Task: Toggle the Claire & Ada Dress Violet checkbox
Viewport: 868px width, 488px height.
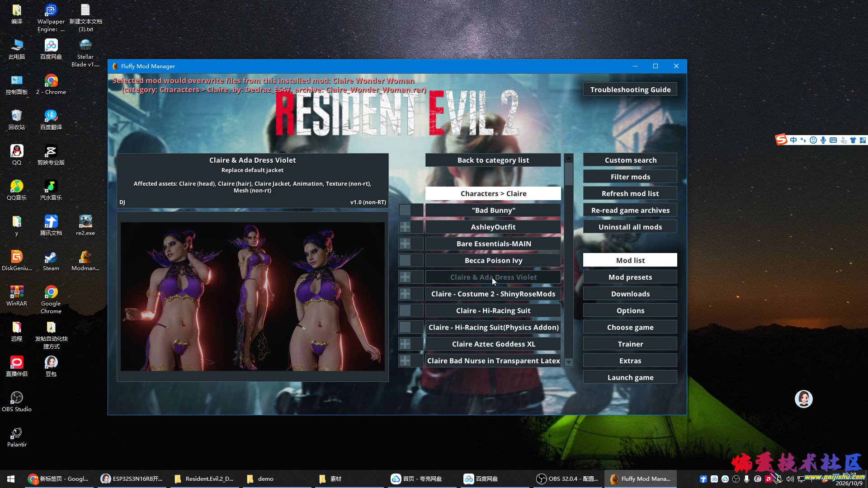Action: point(405,277)
